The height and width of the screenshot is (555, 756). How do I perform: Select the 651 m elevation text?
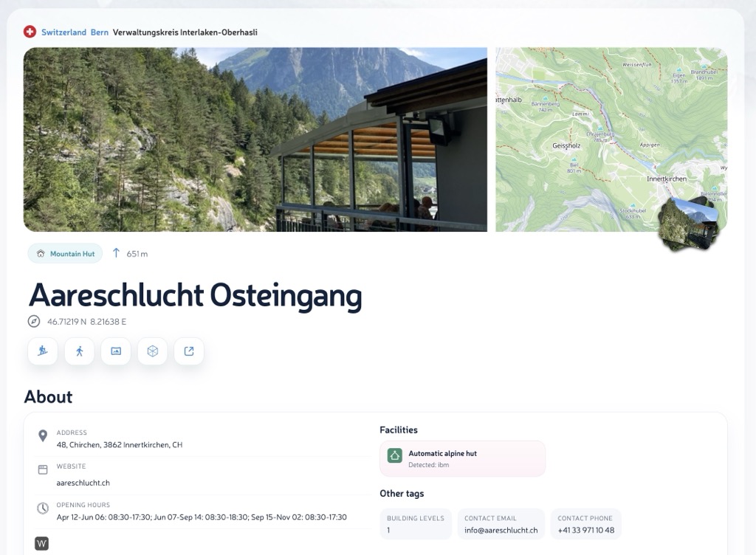click(137, 254)
